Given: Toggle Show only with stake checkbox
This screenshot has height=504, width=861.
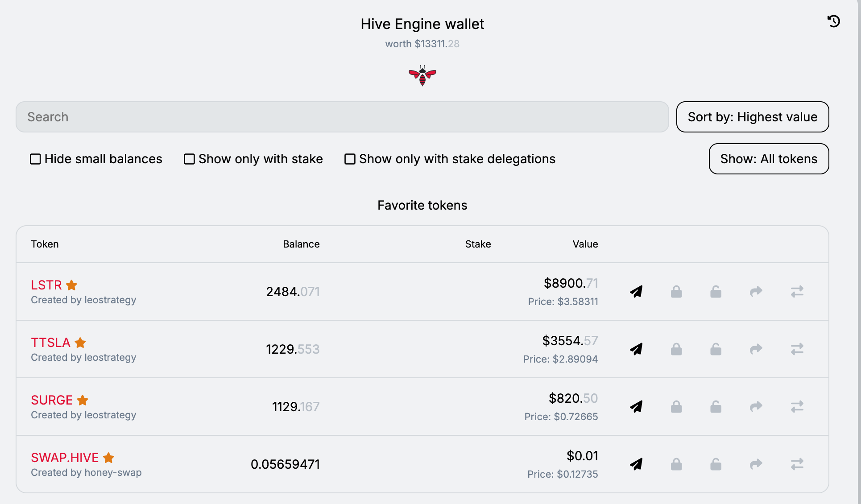Looking at the screenshot, I should tap(189, 159).
